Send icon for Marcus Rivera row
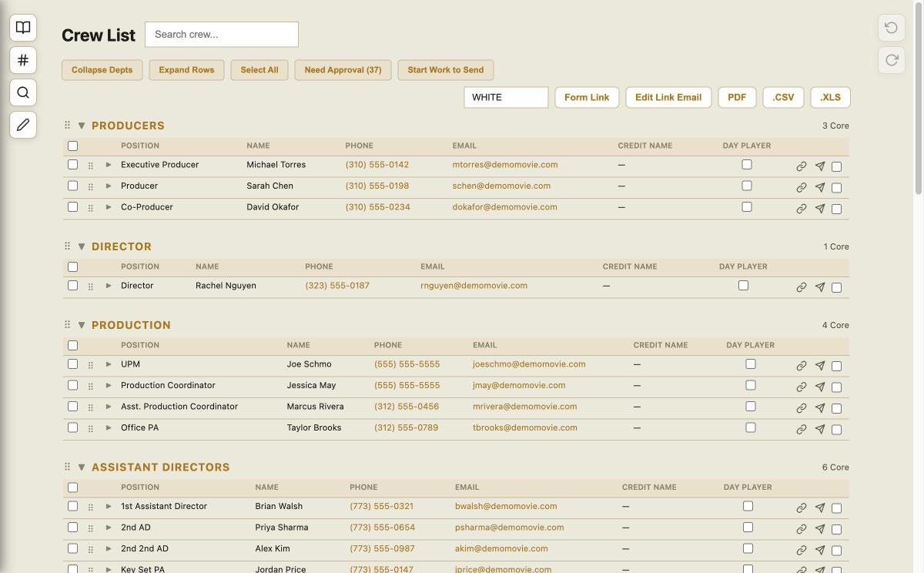Screen dimensions: 924x573 pyautogui.click(x=820, y=408)
